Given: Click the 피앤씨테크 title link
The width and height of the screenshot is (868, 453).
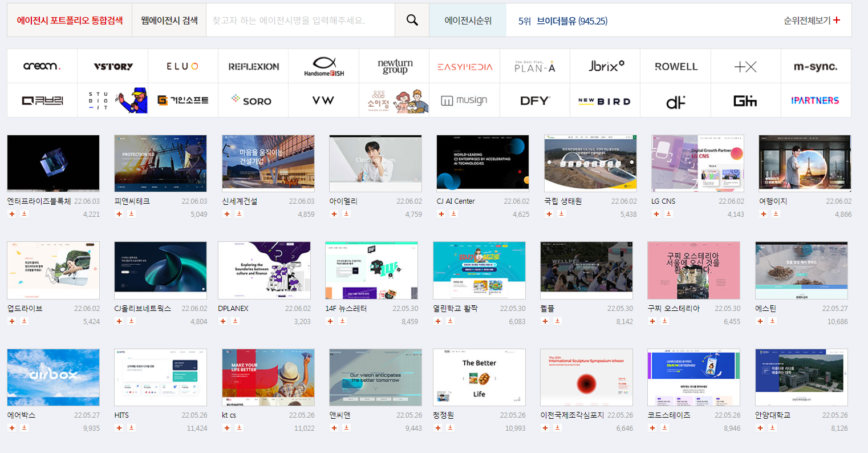Looking at the screenshot, I should tap(132, 201).
